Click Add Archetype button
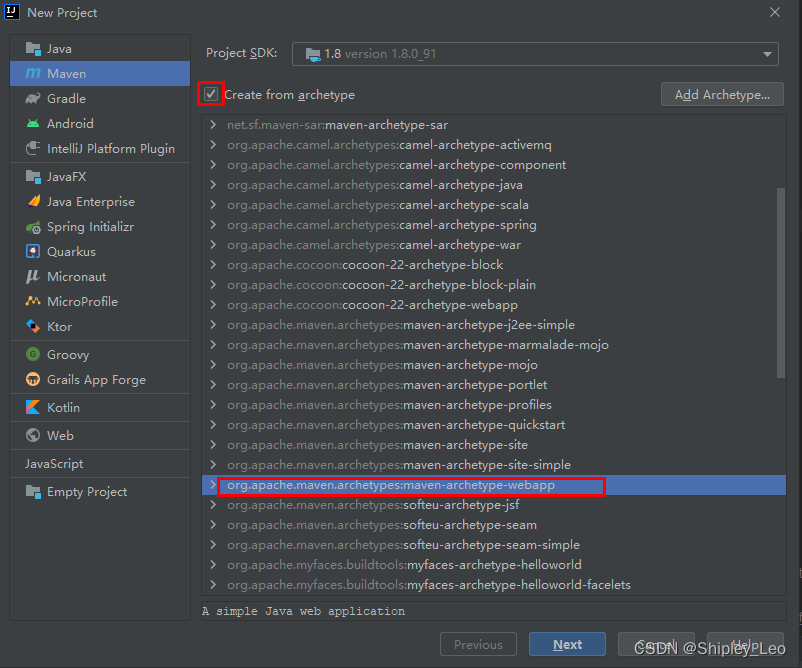This screenshot has height=668, width=802. tap(722, 95)
